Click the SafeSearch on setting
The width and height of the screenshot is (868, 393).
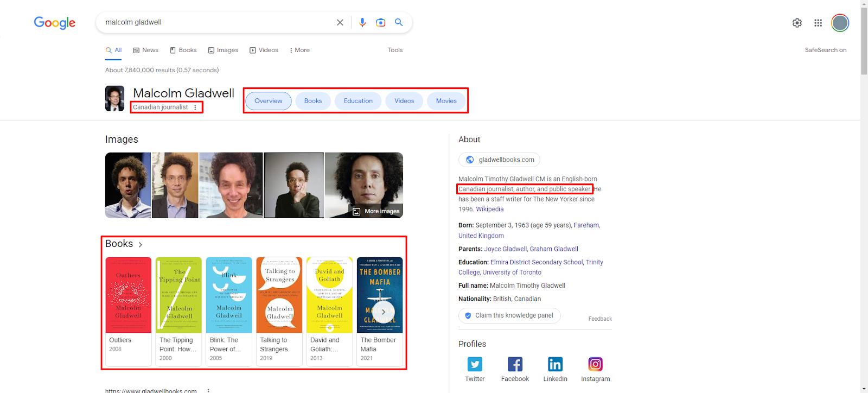point(826,50)
